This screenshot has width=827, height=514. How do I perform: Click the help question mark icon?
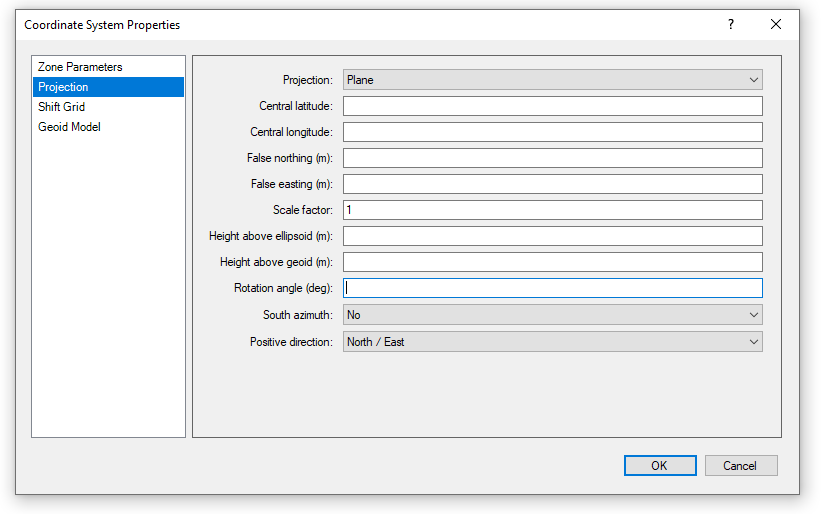pos(730,25)
